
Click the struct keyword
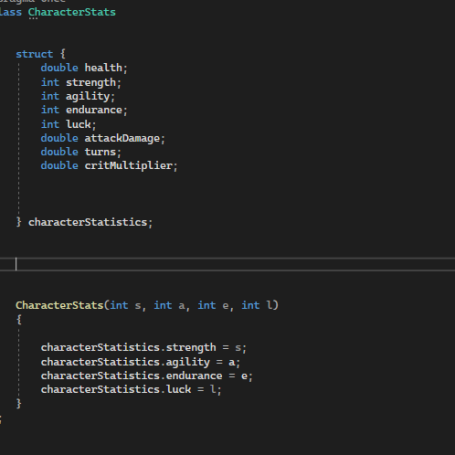[x=34, y=54]
